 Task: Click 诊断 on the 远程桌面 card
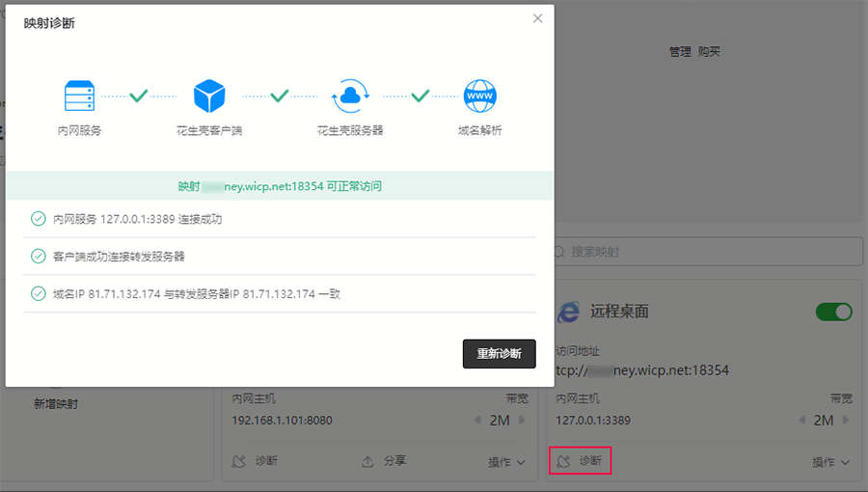pyautogui.click(x=581, y=460)
